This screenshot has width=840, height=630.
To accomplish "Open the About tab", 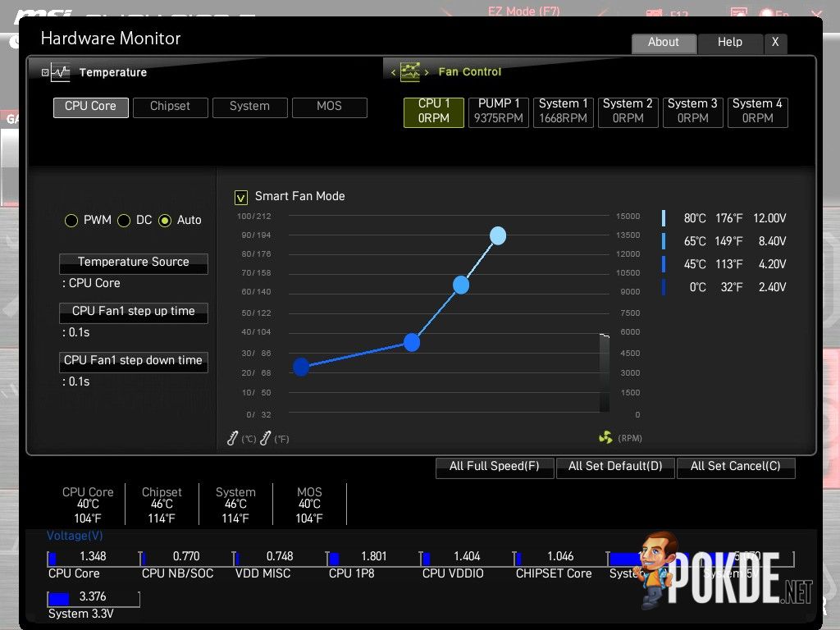I will pyautogui.click(x=664, y=43).
